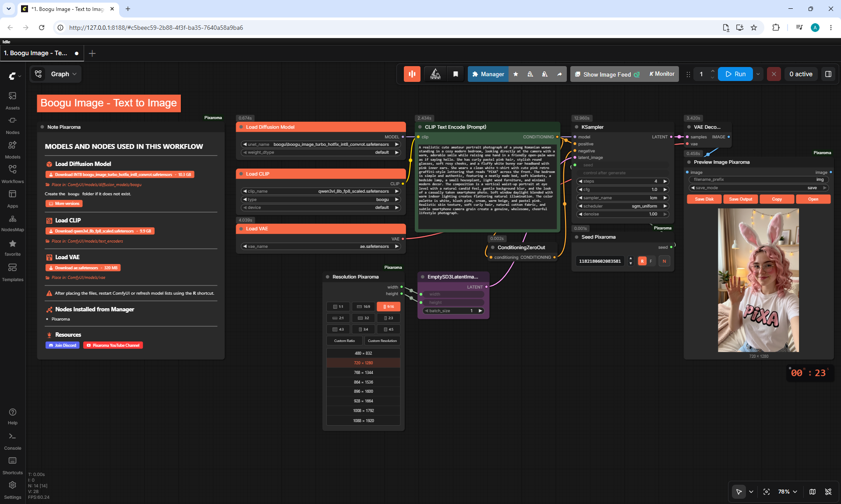Open the Workflows sidebar panel

click(12, 174)
